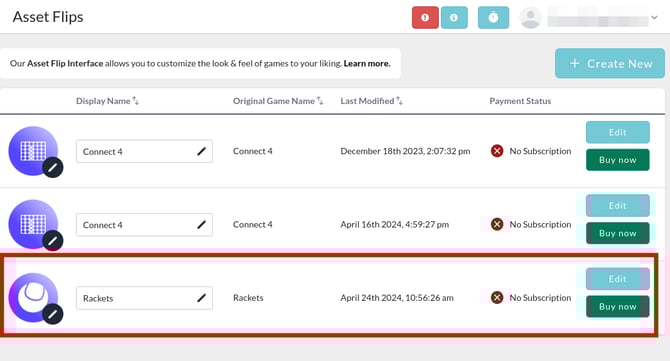This screenshot has width=670, height=361.
Task: Click the red X status icon for first row
Action: (x=497, y=151)
